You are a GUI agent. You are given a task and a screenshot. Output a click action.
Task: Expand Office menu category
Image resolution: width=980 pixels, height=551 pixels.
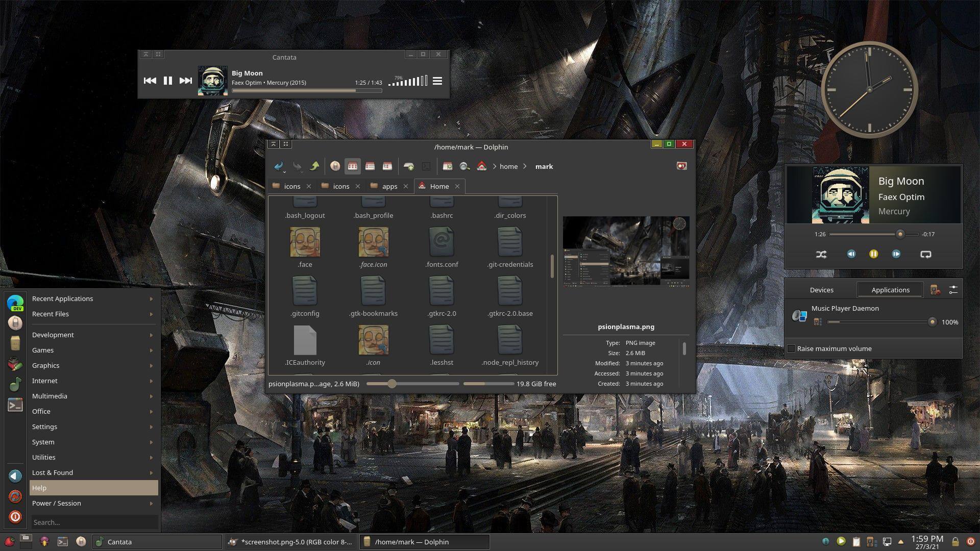pos(93,411)
